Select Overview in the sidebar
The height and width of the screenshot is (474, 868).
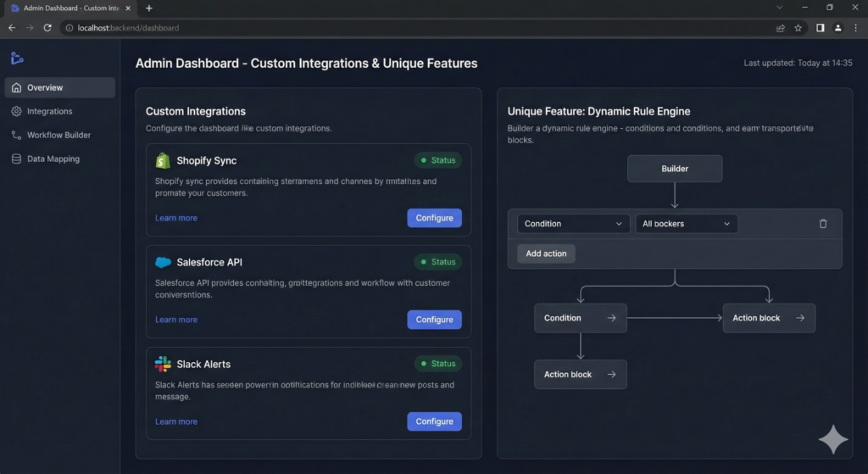(60, 87)
